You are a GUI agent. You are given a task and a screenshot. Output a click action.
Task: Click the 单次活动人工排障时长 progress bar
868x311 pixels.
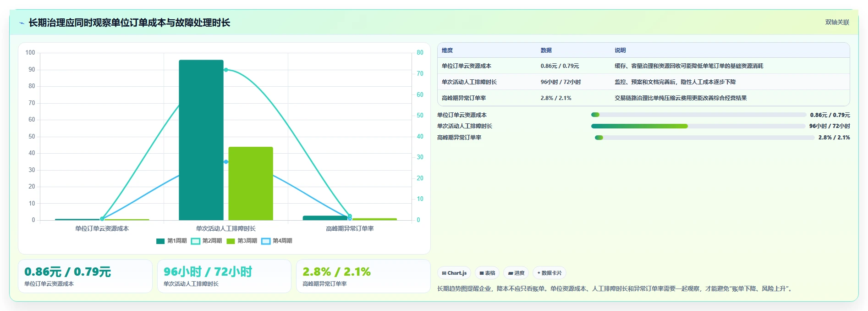pos(698,126)
